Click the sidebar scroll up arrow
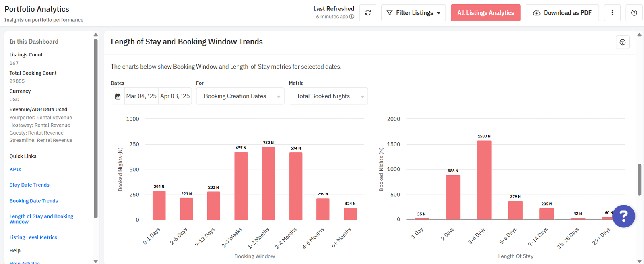This screenshot has height=264, width=644. [x=96, y=35]
